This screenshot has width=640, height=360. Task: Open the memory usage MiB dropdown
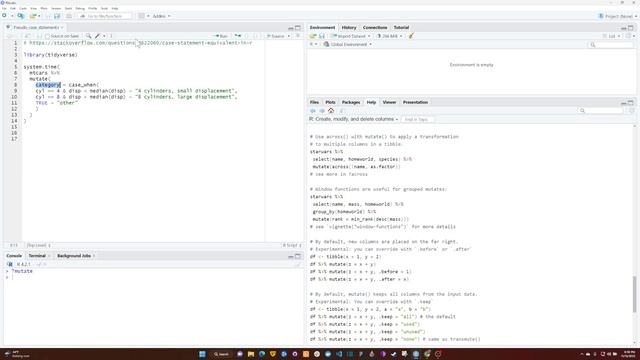(389, 36)
